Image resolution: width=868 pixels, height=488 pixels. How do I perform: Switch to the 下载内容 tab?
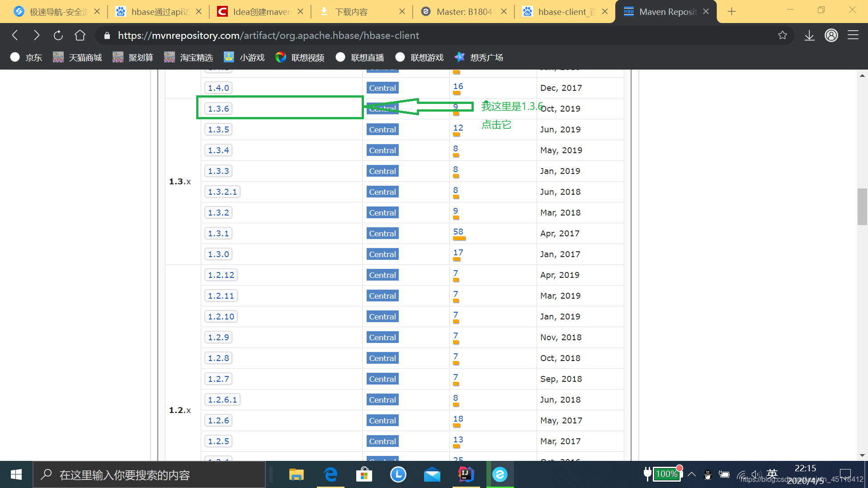pos(351,12)
